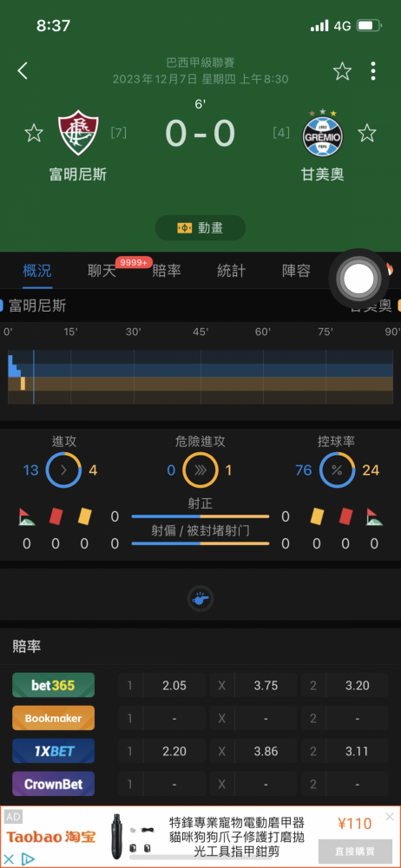This screenshot has width=401, height=868.
Task: Open the CrownBet logo button
Action: coord(53,784)
